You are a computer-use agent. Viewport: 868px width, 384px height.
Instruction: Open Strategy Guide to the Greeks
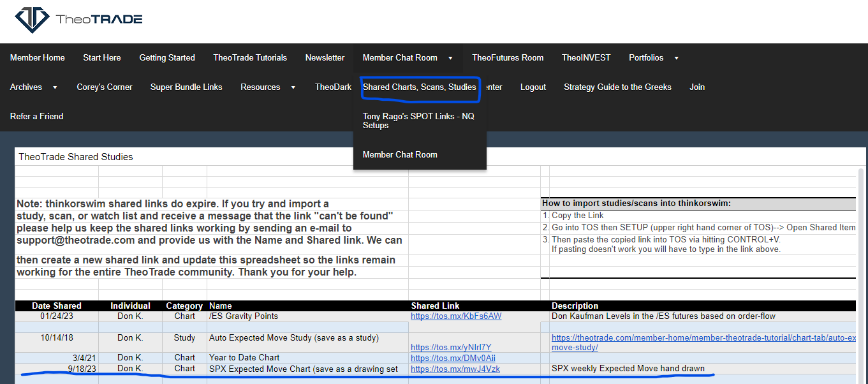click(x=617, y=87)
